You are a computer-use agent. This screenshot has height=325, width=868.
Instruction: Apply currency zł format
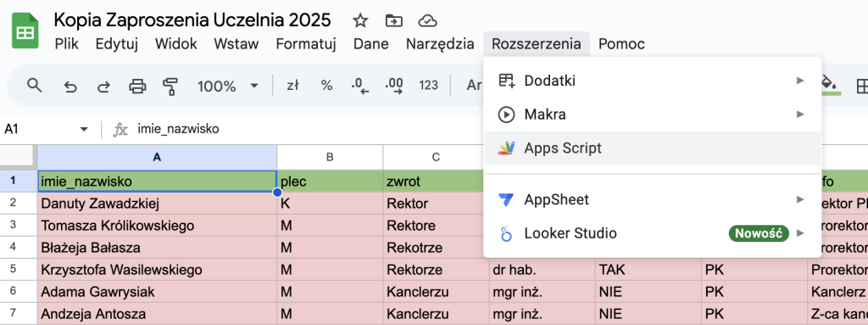tap(292, 86)
